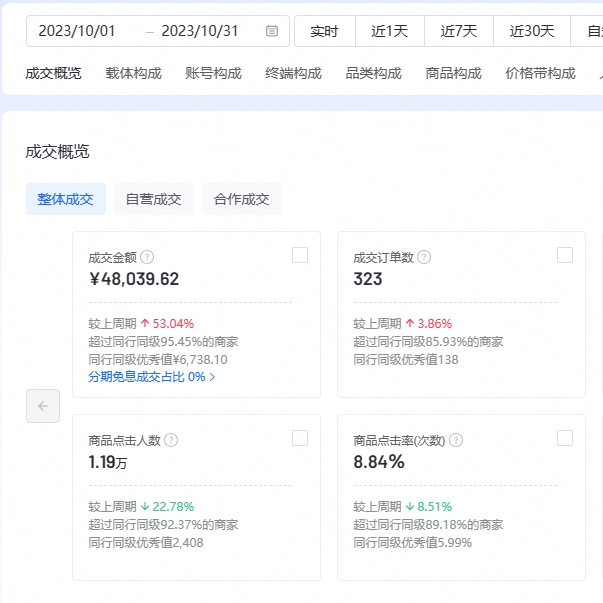Screen dimensions: 603x603
Task: Click the calendar icon in date range picker
Action: coord(272,31)
